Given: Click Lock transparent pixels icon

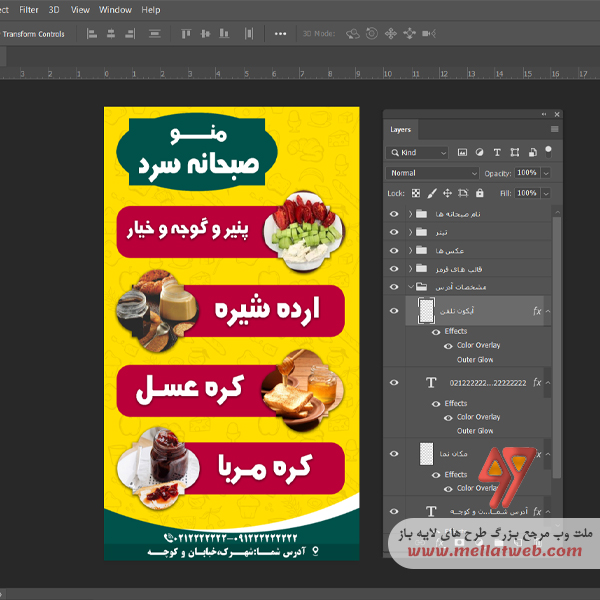Looking at the screenshot, I should [x=416, y=193].
